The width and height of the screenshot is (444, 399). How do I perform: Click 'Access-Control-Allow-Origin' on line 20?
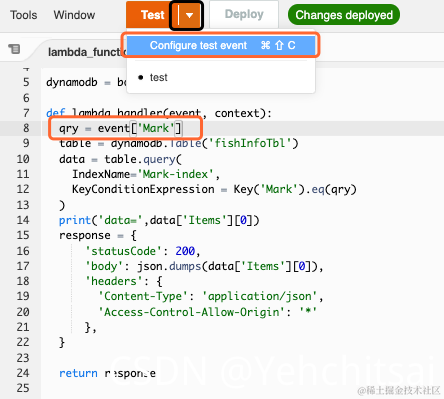pos(191,312)
